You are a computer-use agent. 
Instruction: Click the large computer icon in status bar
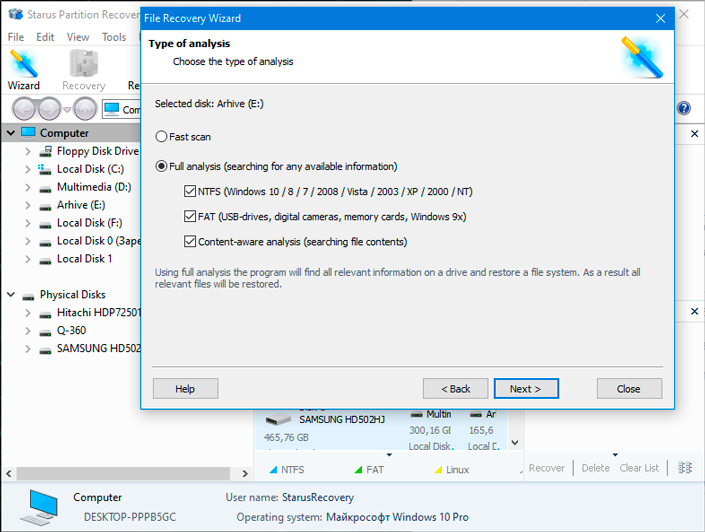[40, 508]
